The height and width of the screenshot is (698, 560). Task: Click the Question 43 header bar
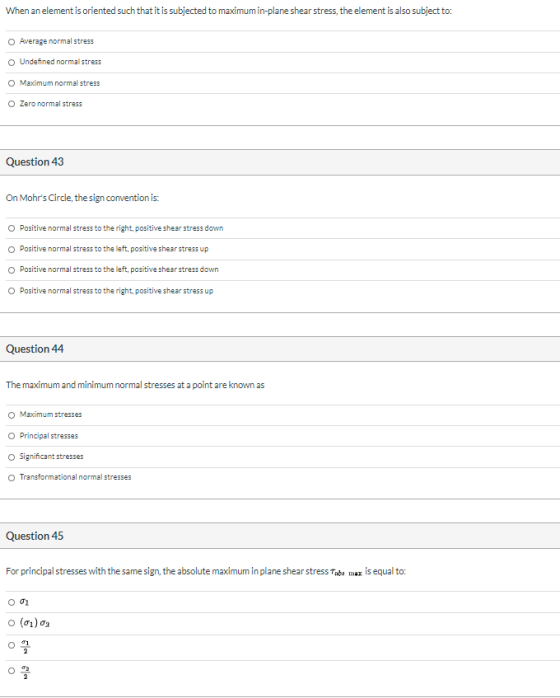[x=280, y=162]
